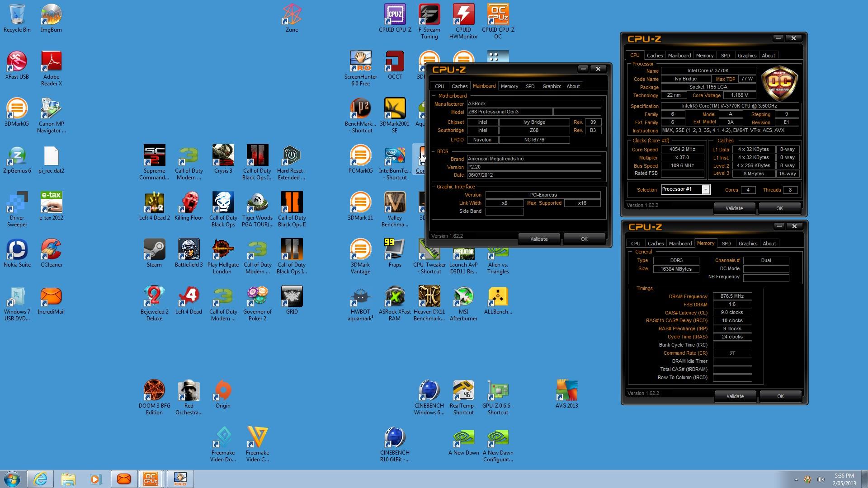Click Validate in CPU tab window
This screenshot has width=868, height=488.
pyautogui.click(x=734, y=208)
